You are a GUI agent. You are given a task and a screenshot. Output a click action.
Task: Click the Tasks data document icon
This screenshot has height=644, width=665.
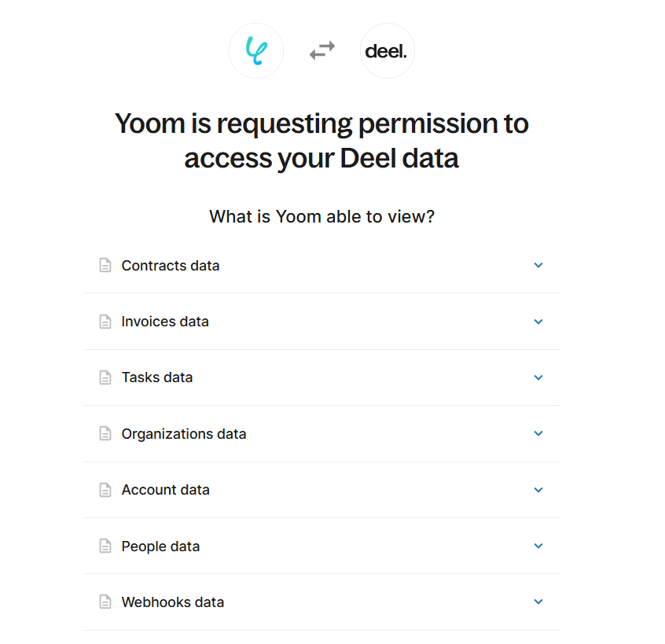pyautogui.click(x=105, y=377)
